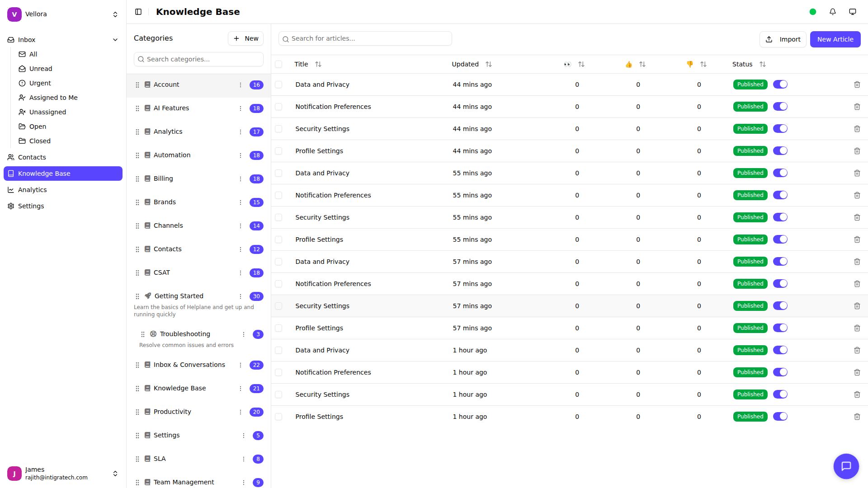Open options menu for AI Features category
Image resolution: width=868 pixels, height=488 pixels.
point(241,108)
